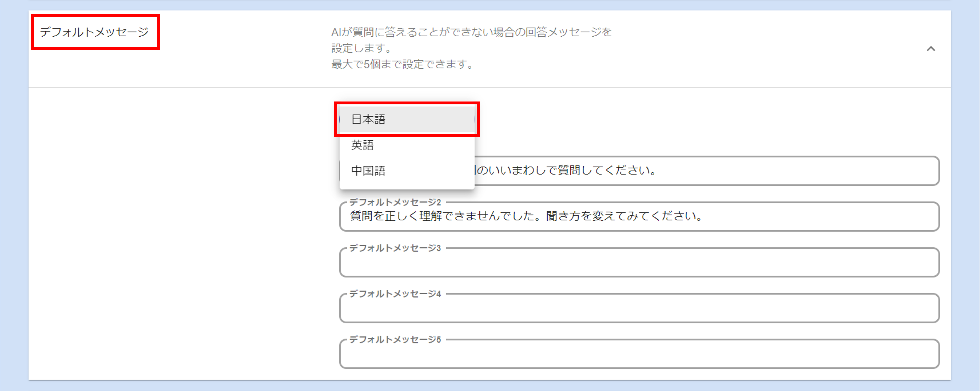Screen dimensions: 980x391
Task: Collapse the デフォルトメッセージ section chevron
Action: point(931,49)
